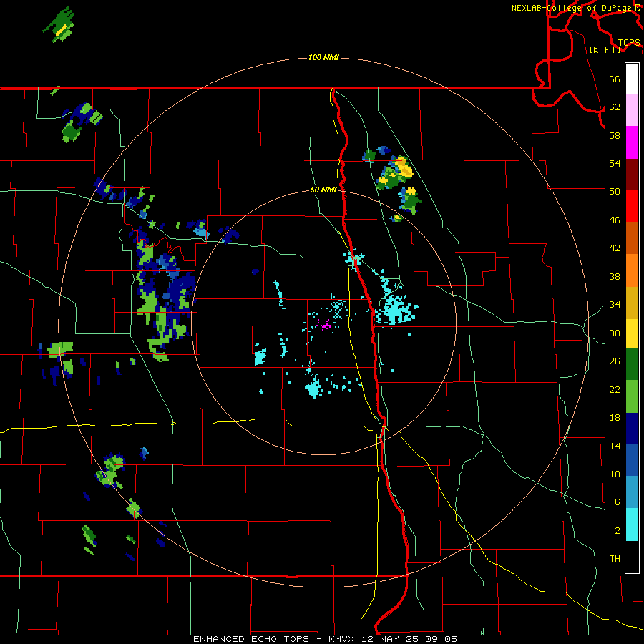Select the light blue legend swatch
The height and width of the screenshot is (644, 644).
(x=632, y=492)
